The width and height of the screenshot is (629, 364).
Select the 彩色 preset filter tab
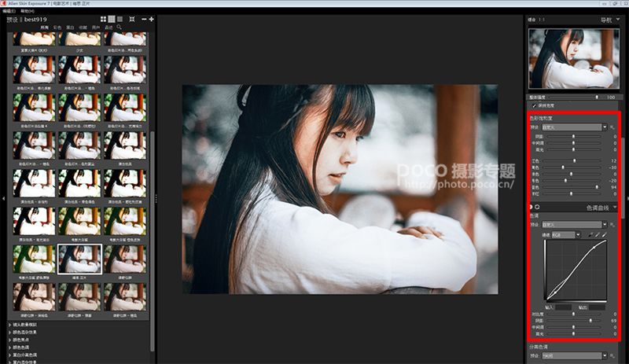point(57,28)
